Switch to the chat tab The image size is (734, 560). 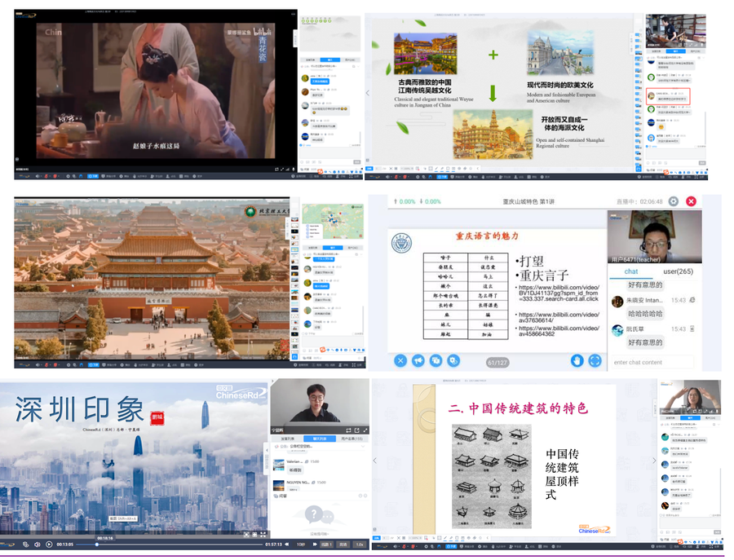coord(631,271)
